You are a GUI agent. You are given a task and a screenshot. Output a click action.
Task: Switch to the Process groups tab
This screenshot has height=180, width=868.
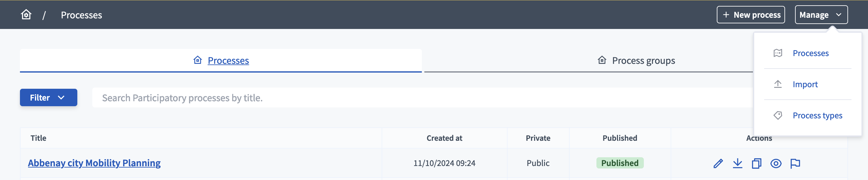click(636, 60)
